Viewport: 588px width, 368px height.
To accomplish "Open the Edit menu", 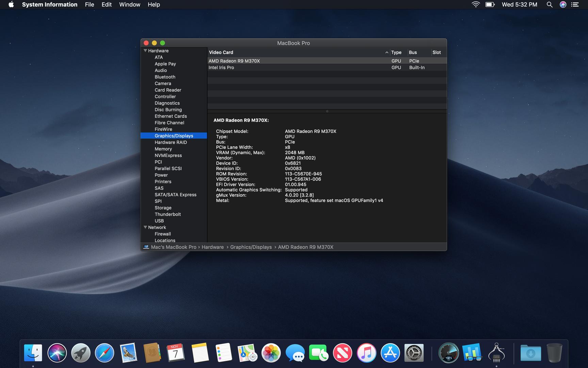I will pos(107,4).
